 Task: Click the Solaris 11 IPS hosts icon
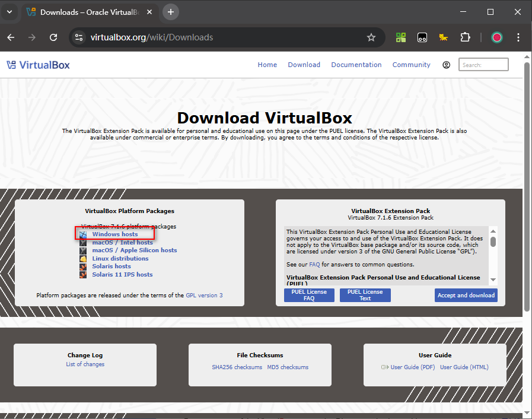click(83, 275)
